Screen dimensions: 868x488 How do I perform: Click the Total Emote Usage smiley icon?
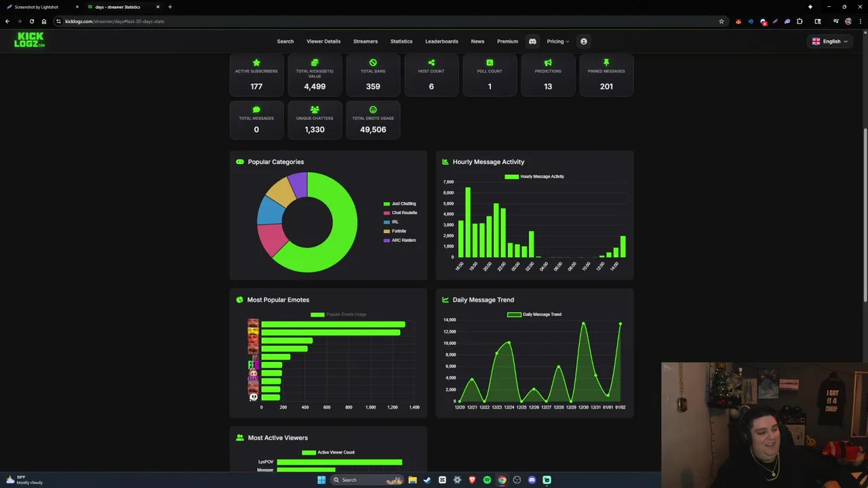373,109
